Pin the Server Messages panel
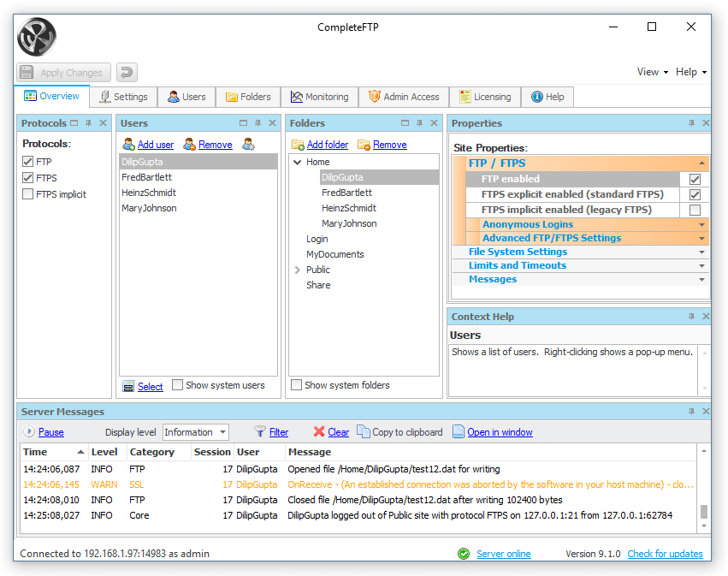This screenshot has height=576, width=728. pos(691,412)
